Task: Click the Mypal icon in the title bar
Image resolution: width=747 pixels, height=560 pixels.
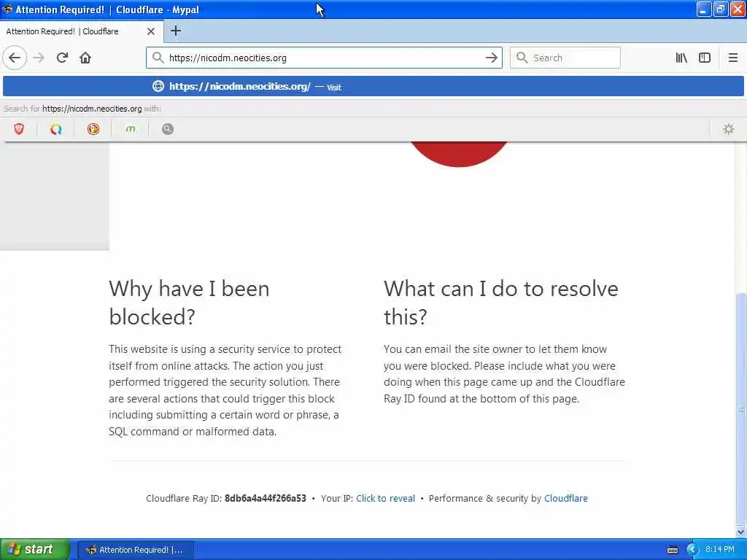Action: 7,9
